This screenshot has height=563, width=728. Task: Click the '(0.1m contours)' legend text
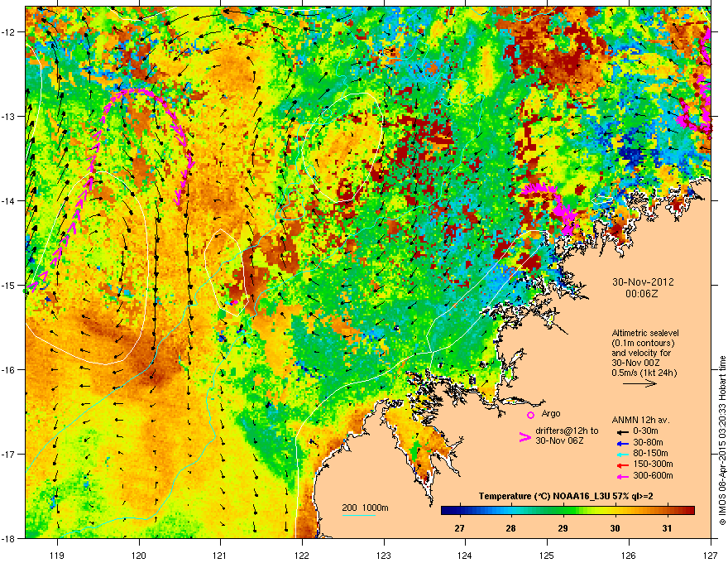643,344
